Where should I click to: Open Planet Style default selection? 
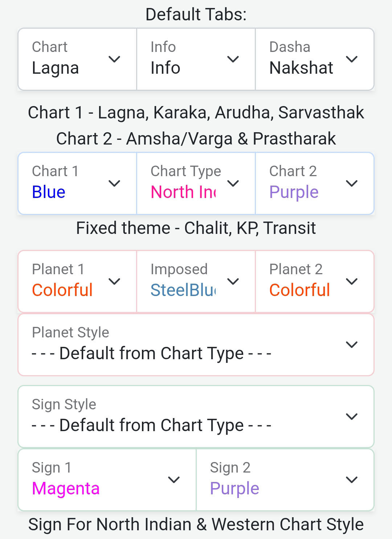(151, 353)
